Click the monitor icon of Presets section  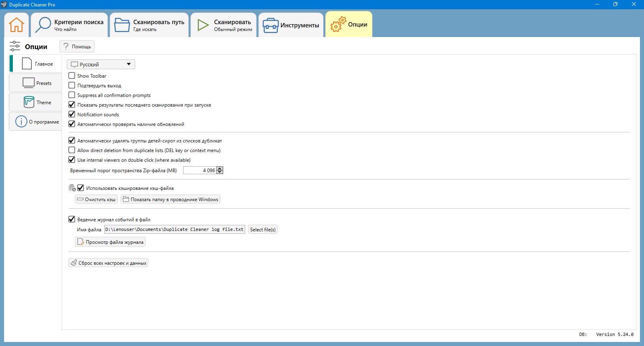pyautogui.click(x=29, y=83)
